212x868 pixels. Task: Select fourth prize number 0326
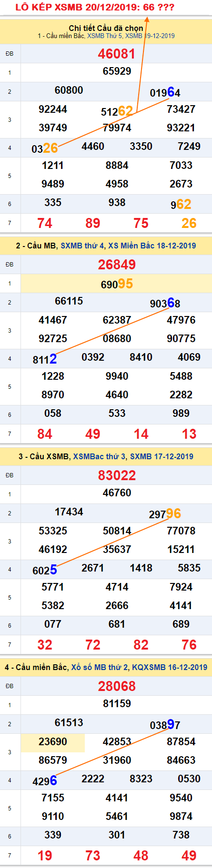(45, 148)
